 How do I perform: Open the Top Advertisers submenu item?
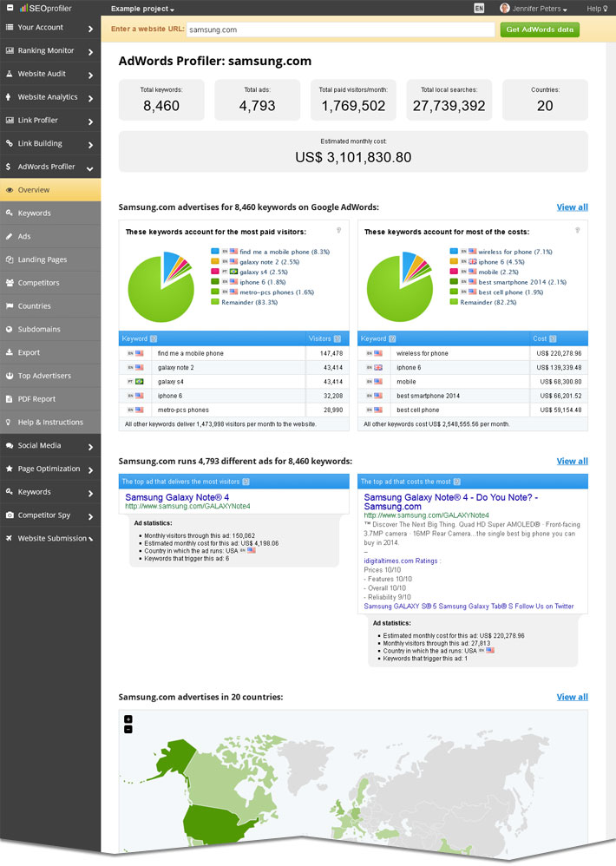tap(50, 376)
